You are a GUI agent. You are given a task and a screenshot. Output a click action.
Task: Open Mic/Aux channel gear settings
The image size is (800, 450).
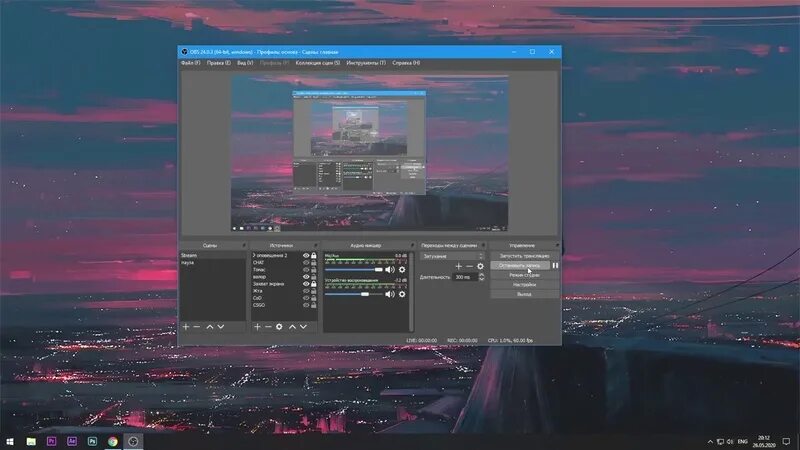coord(402,269)
